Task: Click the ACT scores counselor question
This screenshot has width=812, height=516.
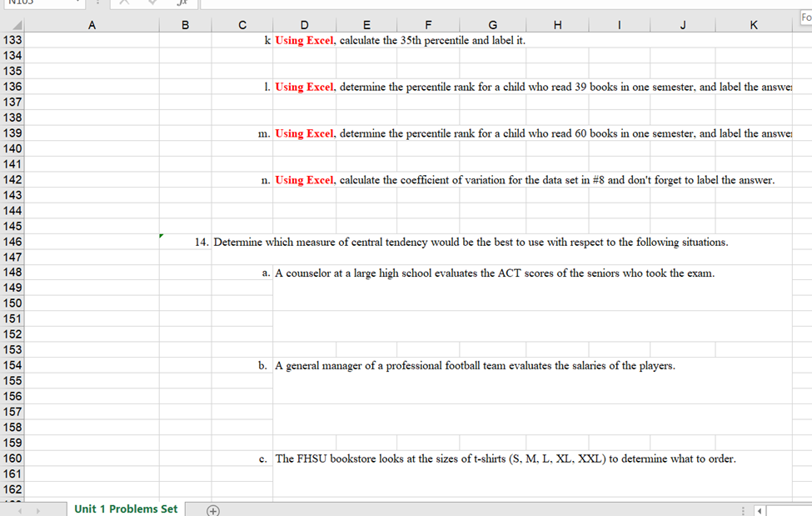Action: [x=495, y=273]
